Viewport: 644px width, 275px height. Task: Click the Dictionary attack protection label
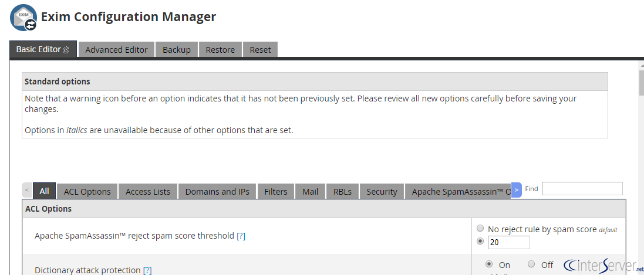[87, 270]
